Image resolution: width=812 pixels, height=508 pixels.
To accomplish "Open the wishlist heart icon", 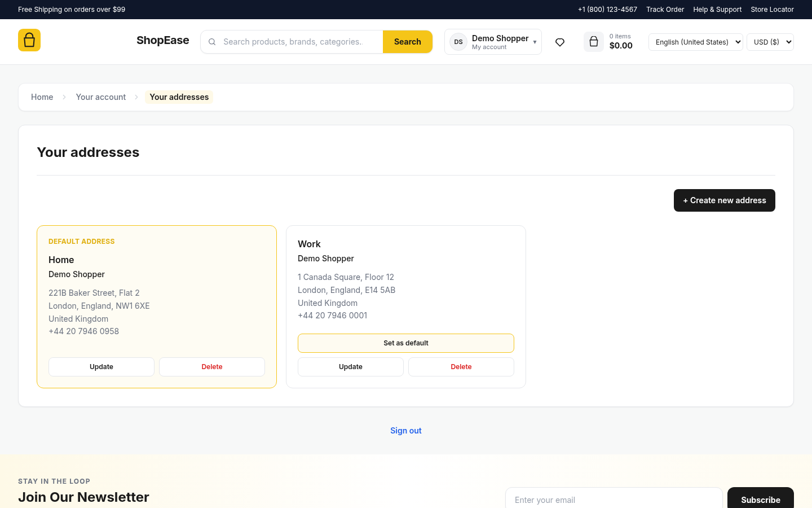I will pos(560,42).
